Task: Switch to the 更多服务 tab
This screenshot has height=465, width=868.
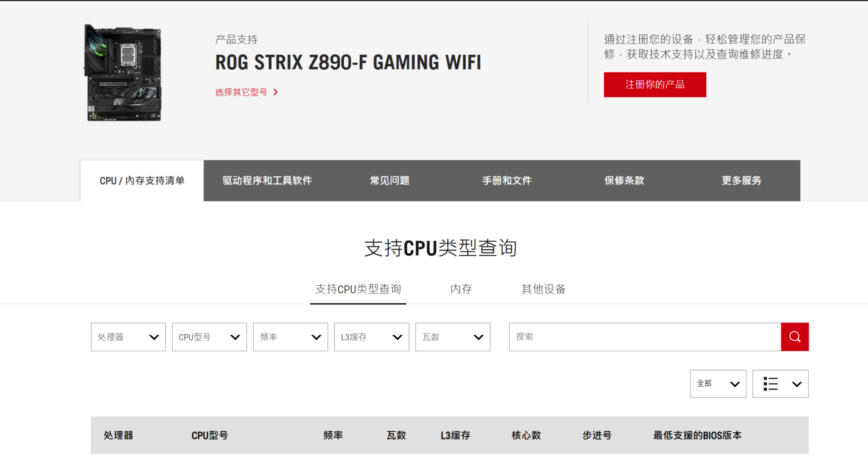Action: tap(742, 181)
